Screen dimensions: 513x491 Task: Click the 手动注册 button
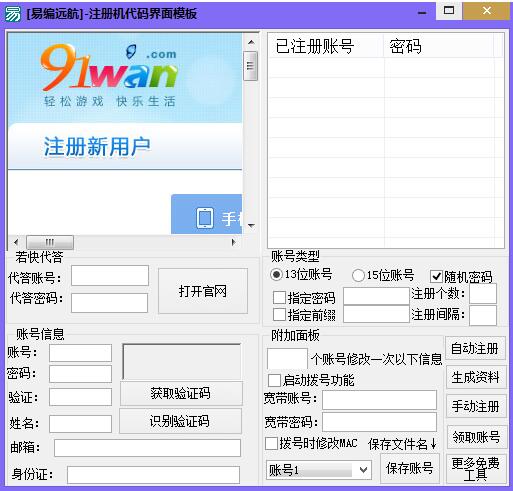(476, 406)
